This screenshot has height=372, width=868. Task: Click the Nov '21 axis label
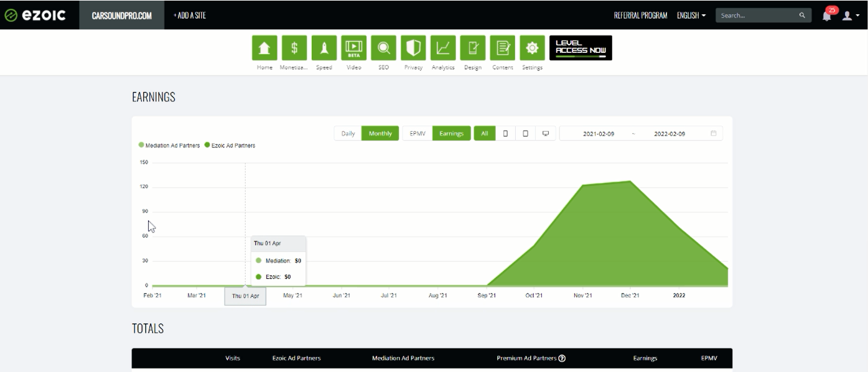[583, 295]
